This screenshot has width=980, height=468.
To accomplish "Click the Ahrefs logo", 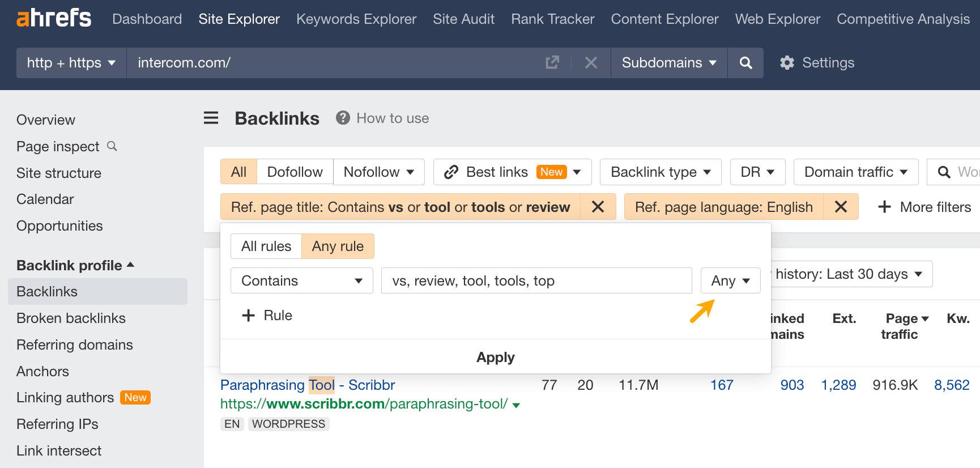I will pyautogui.click(x=54, y=18).
